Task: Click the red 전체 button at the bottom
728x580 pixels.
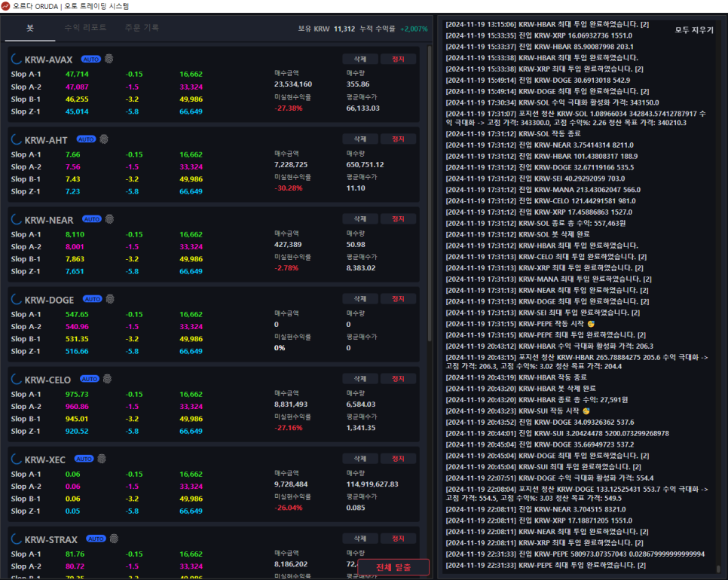Action: point(393,567)
